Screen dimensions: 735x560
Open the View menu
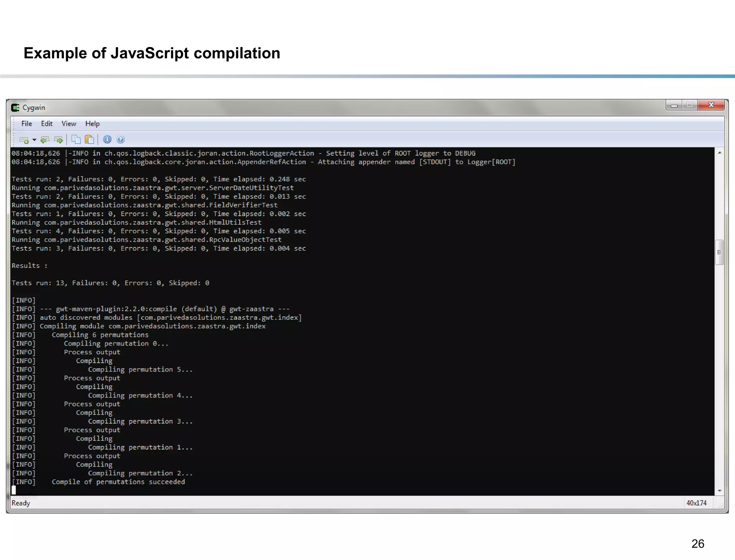coord(69,124)
